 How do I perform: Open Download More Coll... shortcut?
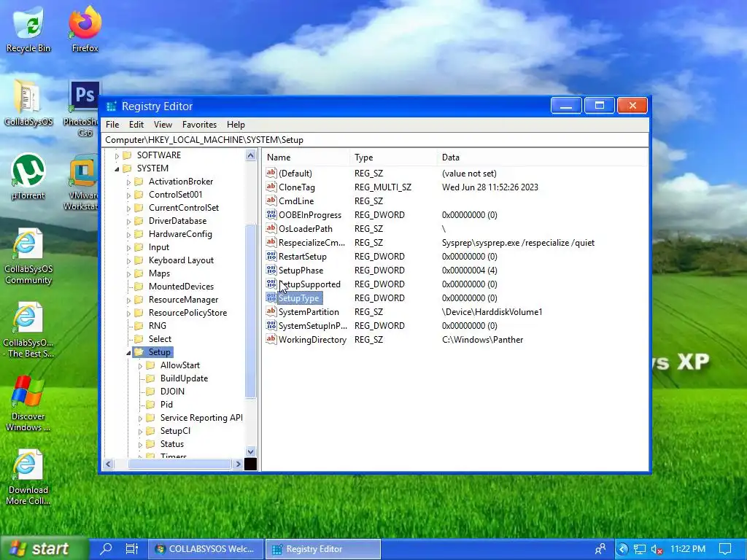coord(28,477)
